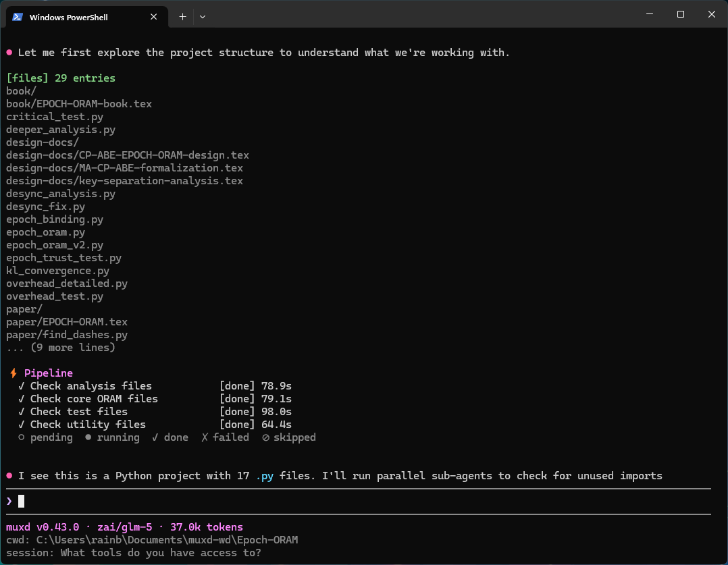Open the new tab dropdown chevron
The width and height of the screenshot is (728, 565).
[x=202, y=16]
